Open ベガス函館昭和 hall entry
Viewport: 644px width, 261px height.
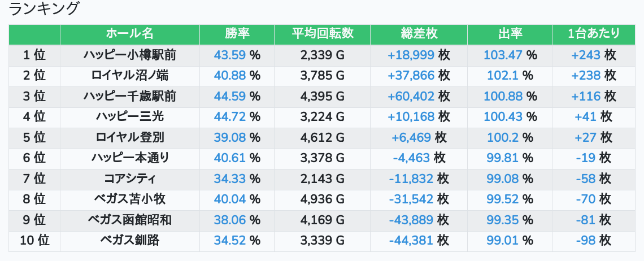tap(130, 220)
